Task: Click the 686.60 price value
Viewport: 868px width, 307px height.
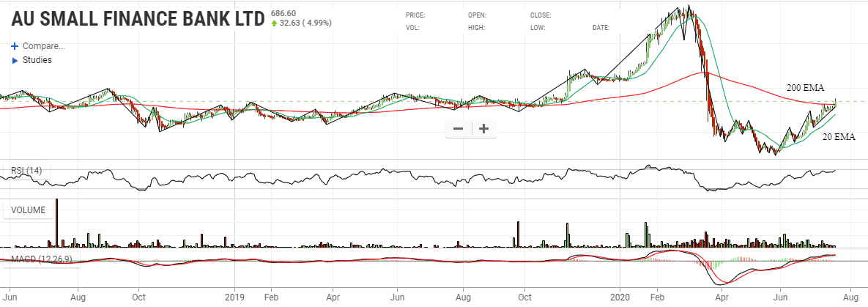Action: point(283,12)
